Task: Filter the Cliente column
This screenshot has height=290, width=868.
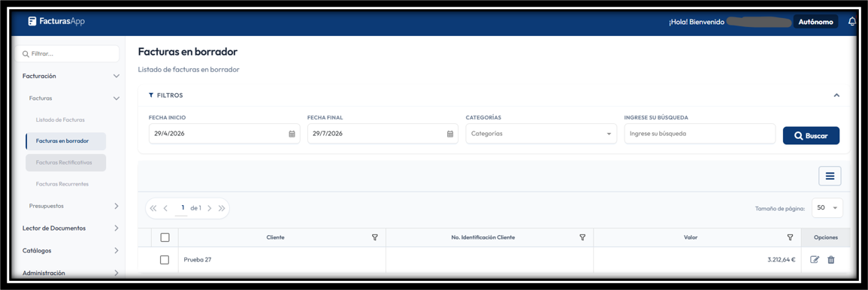Action: pos(375,237)
